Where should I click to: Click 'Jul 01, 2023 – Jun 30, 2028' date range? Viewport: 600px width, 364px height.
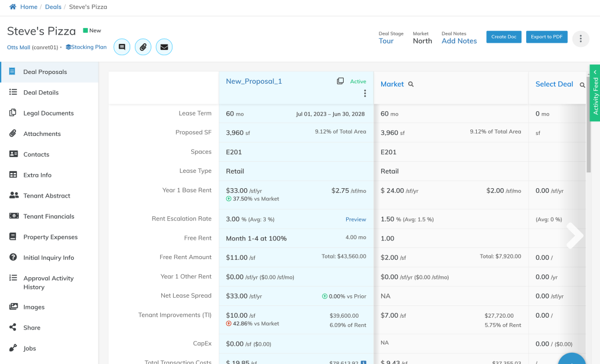coord(330,114)
